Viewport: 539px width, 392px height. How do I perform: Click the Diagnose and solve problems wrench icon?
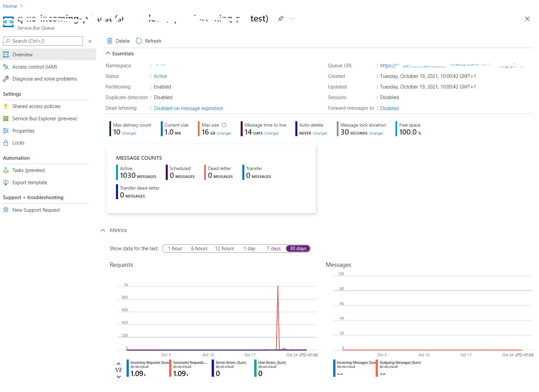6,79
